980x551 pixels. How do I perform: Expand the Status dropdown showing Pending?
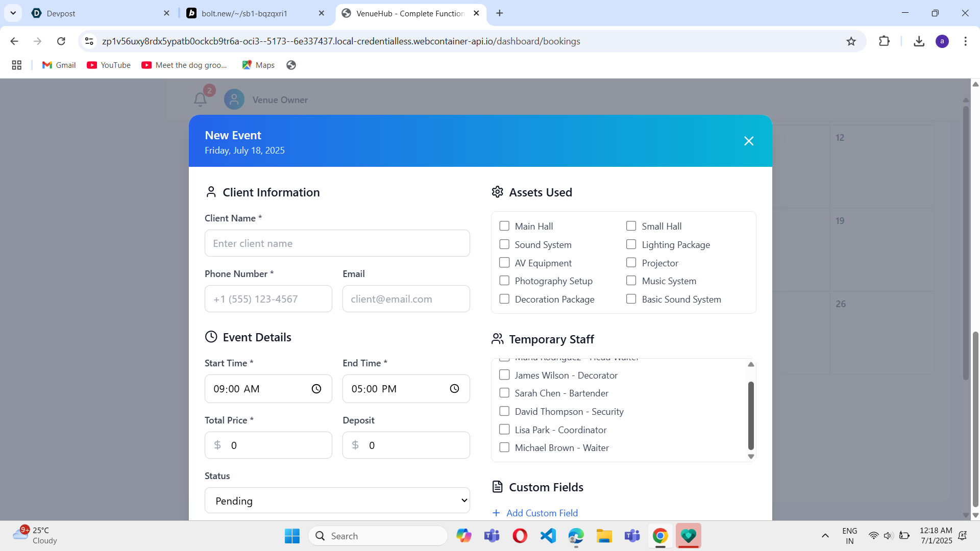click(x=337, y=500)
